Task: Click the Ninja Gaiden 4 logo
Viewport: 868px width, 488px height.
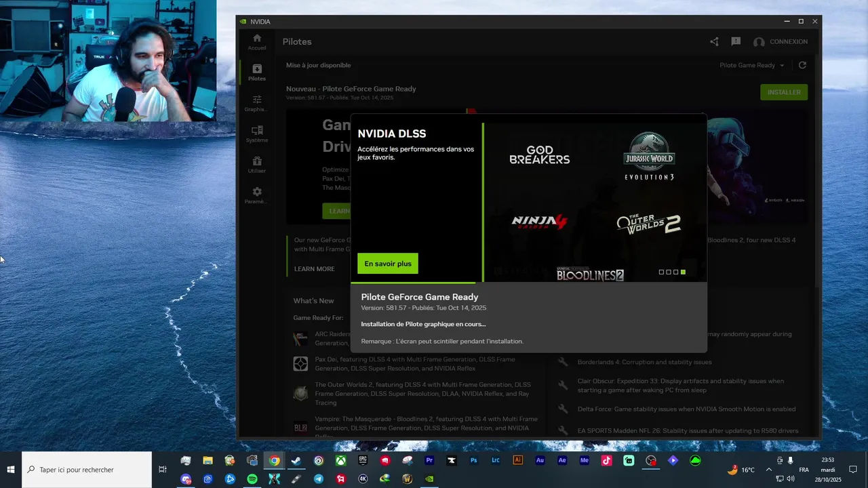Action: pyautogui.click(x=539, y=221)
